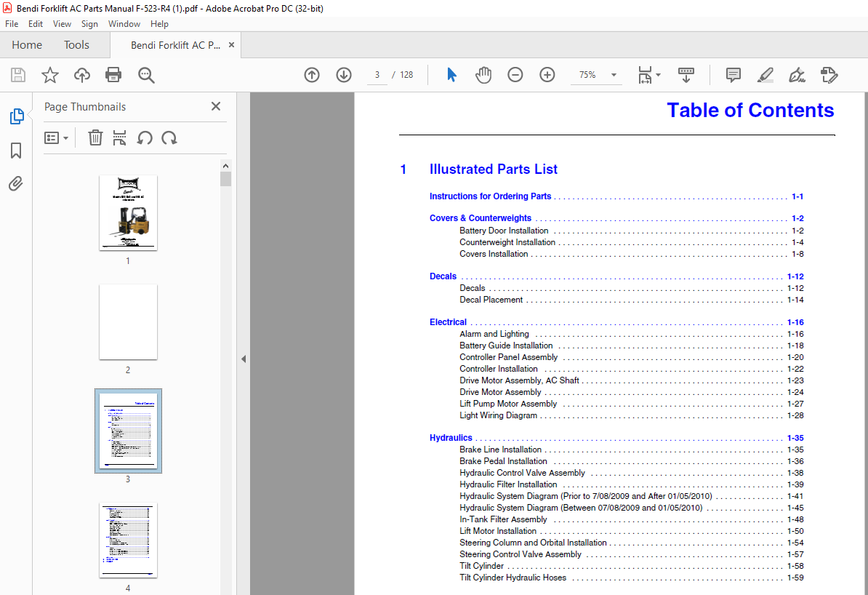This screenshot has height=595, width=868.
Task: Open the Find text magnifier tool
Action: pos(146,75)
